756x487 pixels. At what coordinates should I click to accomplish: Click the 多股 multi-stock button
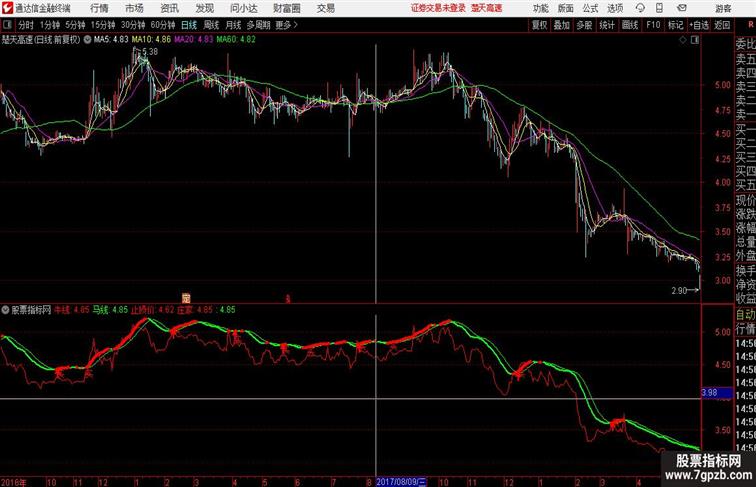584,25
